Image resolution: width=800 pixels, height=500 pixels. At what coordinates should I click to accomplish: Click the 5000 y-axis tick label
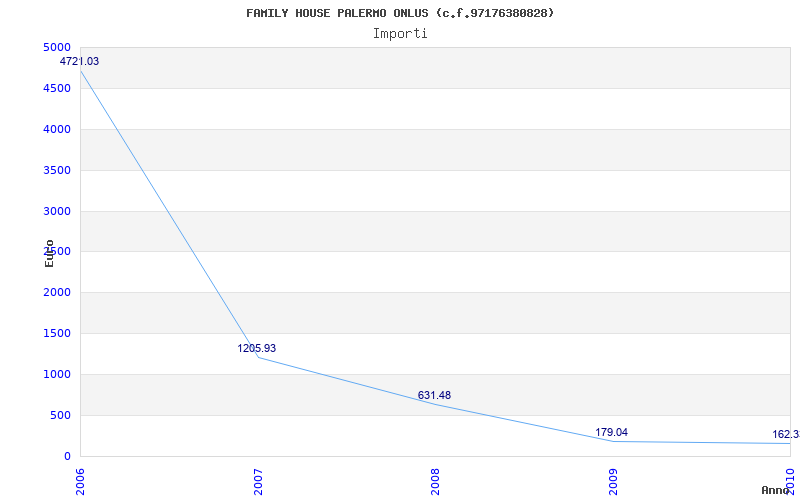click(57, 48)
